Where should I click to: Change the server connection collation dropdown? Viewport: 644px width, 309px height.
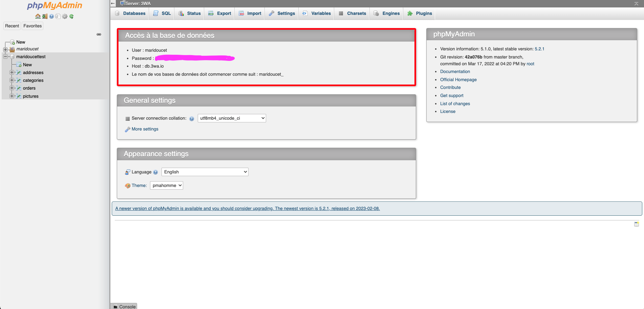tap(232, 118)
